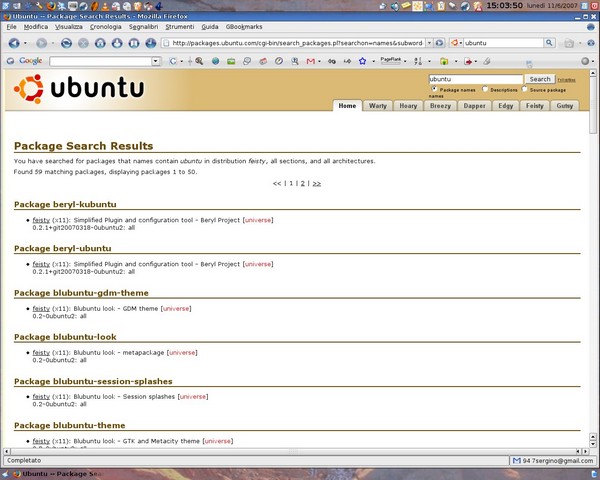The image size is (600, 480).
Task: Reload the current page
Action: [x=66, y=43]
